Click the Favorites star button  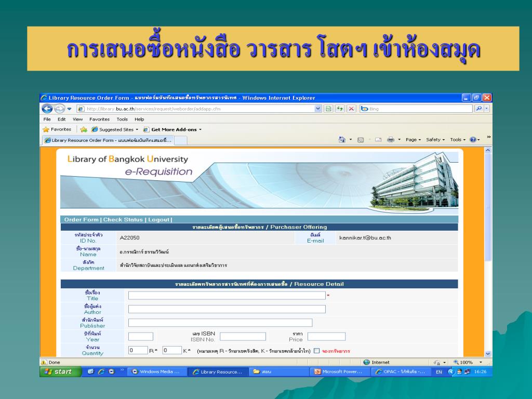point(57,129)
